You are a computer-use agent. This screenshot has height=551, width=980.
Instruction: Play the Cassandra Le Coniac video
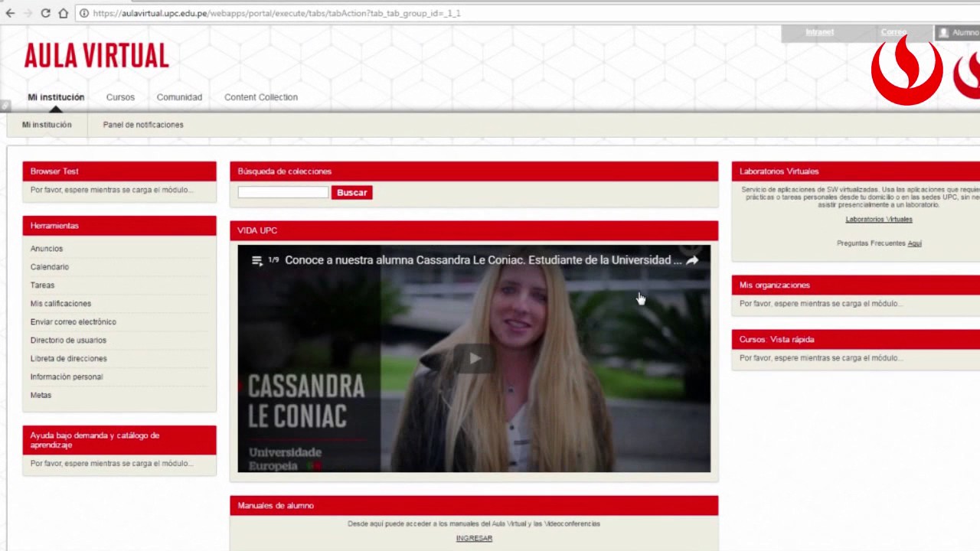(474, 358)
